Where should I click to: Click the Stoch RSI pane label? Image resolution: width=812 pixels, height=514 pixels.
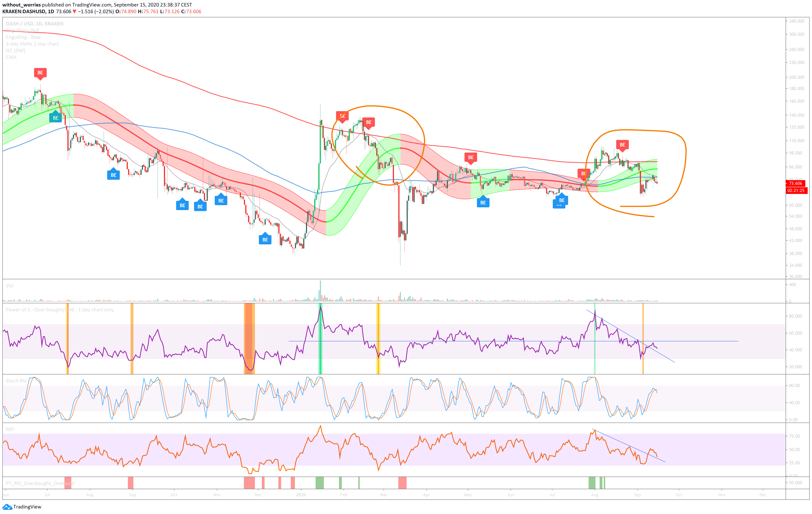click(x=16, y=381)
